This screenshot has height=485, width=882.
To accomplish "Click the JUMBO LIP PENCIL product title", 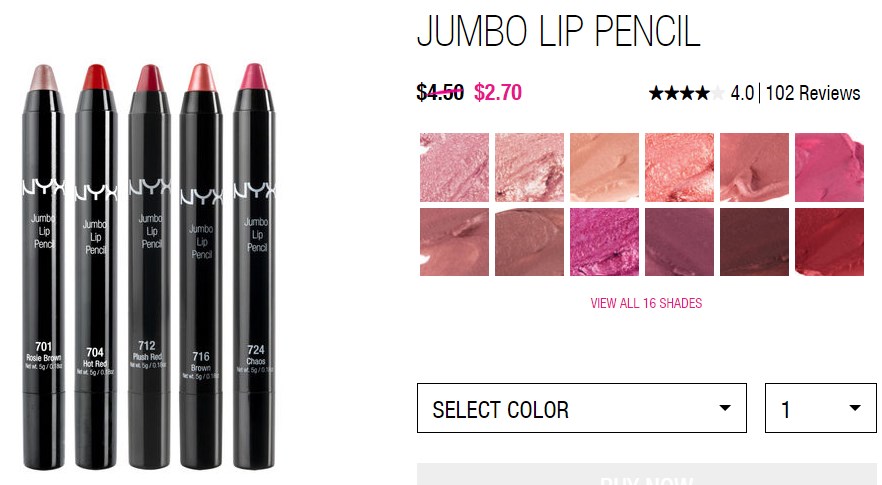I will pos(559,31).
